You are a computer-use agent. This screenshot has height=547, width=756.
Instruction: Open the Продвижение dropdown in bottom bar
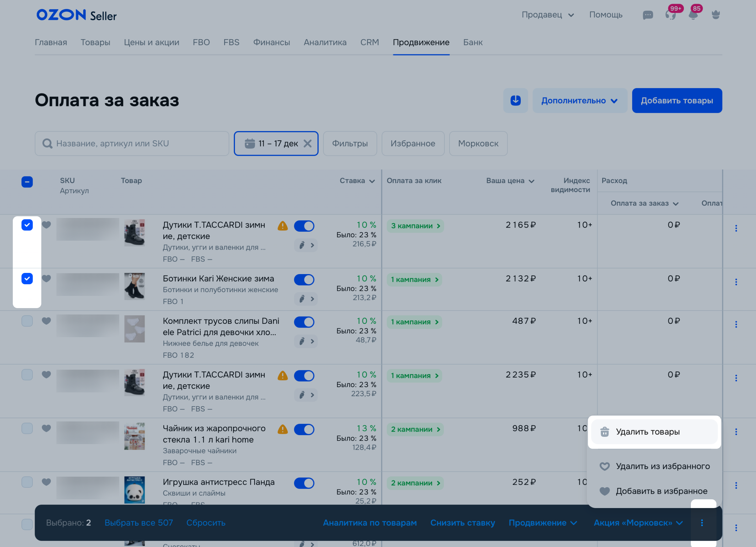tap(543, 523)
